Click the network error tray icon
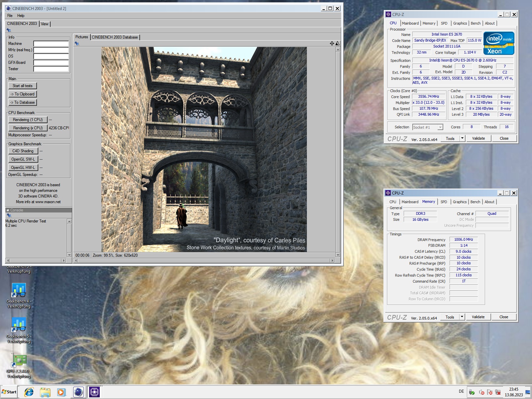532x399 pixels. (x=498, y=392)
